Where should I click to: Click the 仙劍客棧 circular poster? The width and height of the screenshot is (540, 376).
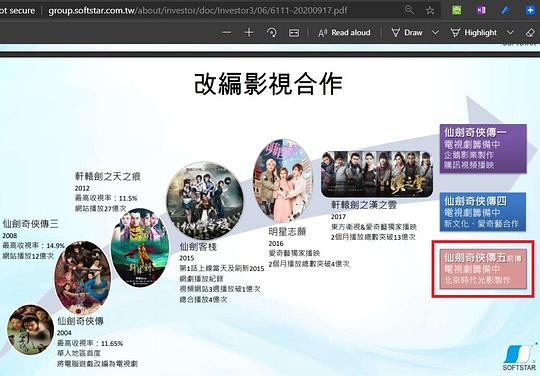(205, 201)
